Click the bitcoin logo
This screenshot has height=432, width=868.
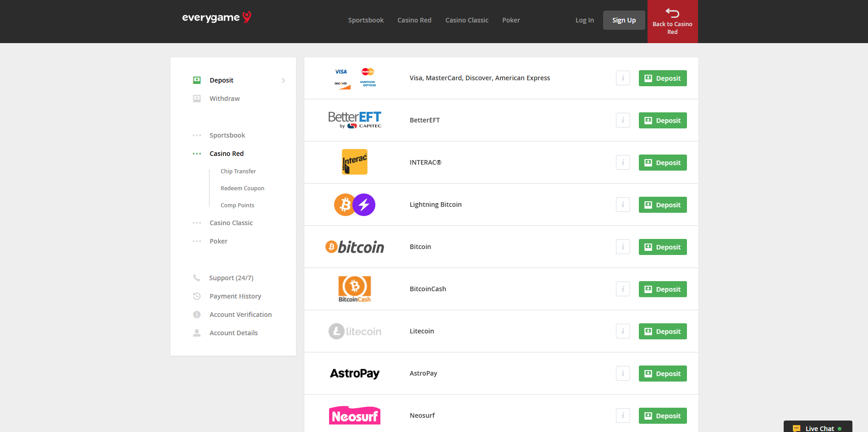pyautogui.click(x=355, y=247)
